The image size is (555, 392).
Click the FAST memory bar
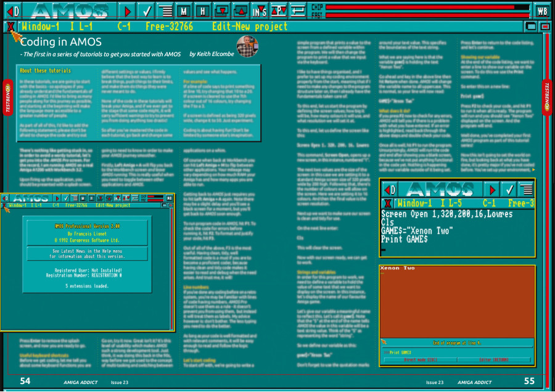(x=427, y=15)
